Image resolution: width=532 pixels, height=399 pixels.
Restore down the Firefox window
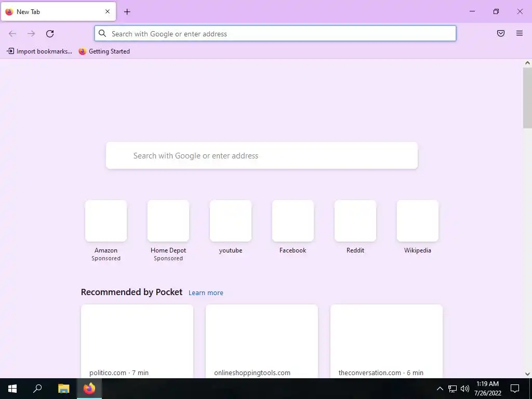(496, 11)
